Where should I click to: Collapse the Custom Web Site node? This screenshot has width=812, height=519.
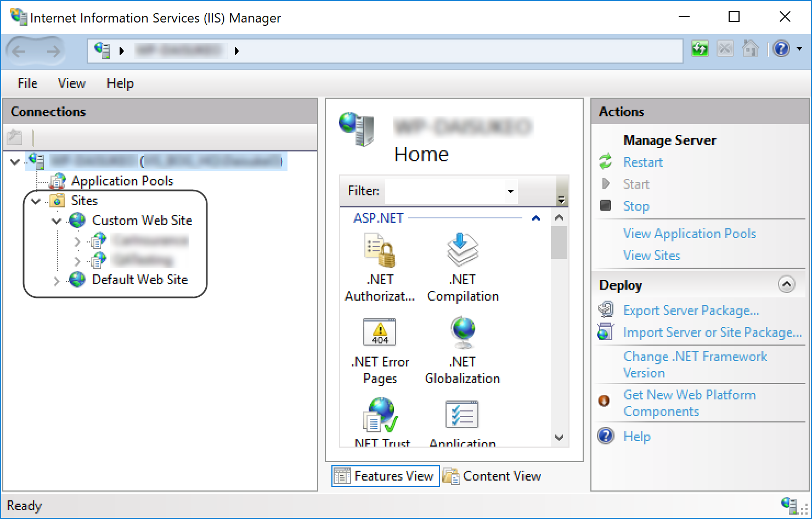[57, 221]
